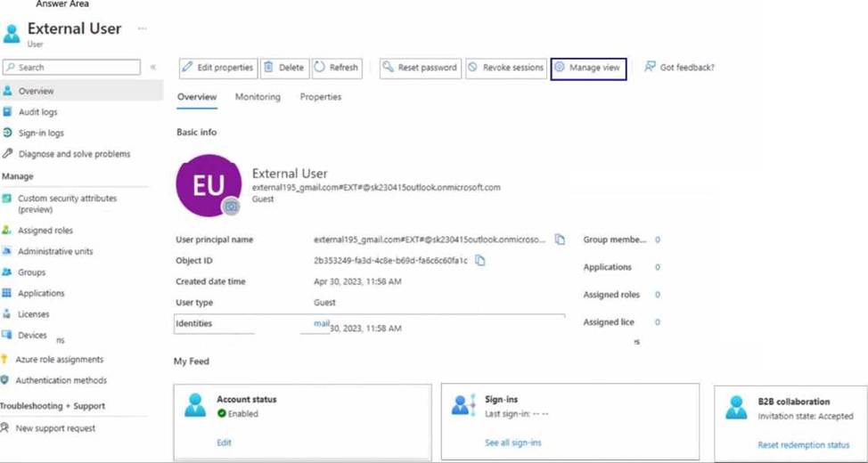Copy the User principal name value

[560, 240]
